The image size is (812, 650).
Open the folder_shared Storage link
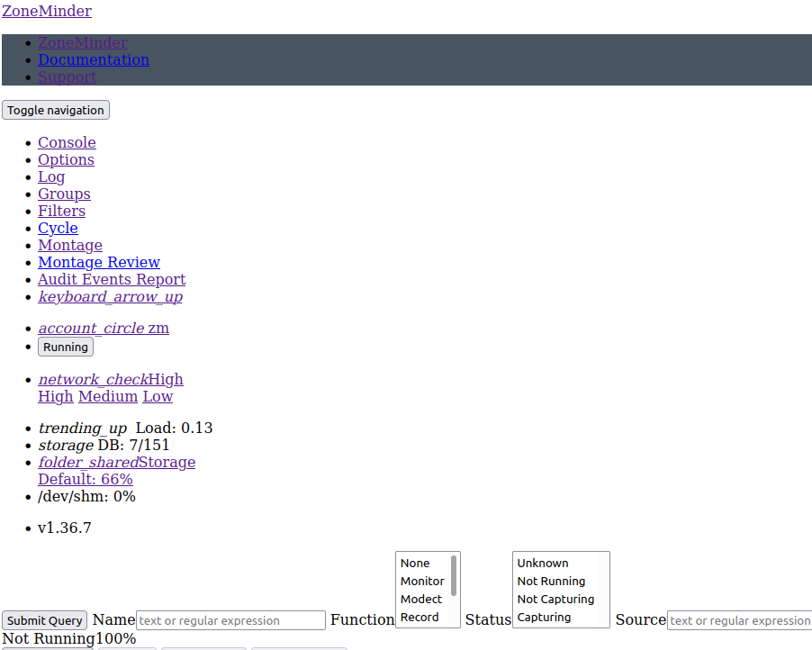(x=116, y=462)
